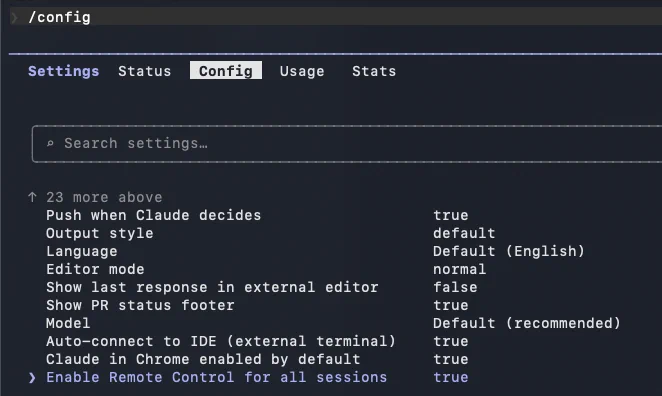The width and height of the screenshot is (662, 396).
Task: Select the Language setting row
Action: (81, 252)
